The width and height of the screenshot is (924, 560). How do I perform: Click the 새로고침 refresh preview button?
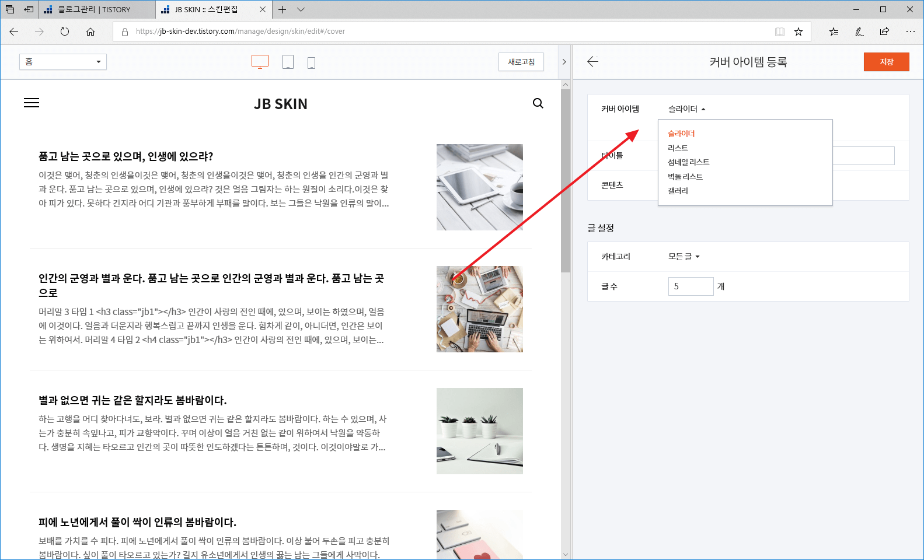(521, 62)
